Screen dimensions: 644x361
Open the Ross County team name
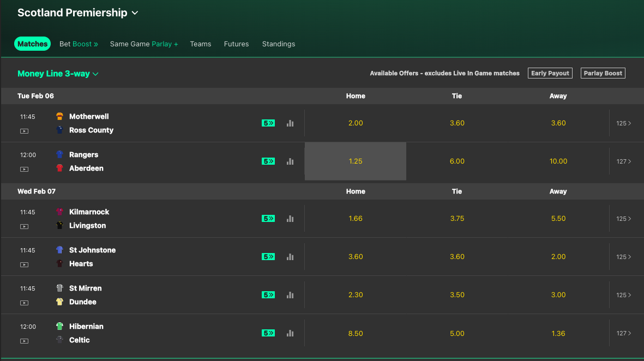coord(91,130)
